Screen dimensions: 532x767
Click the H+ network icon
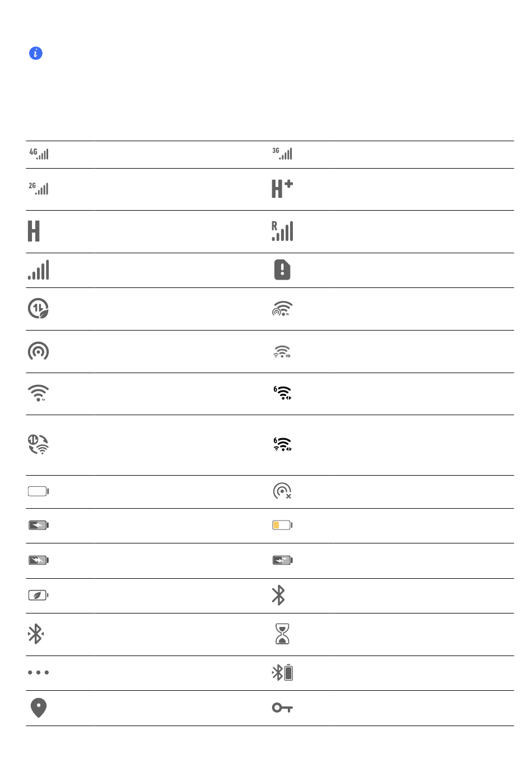(x=282, y=189)
